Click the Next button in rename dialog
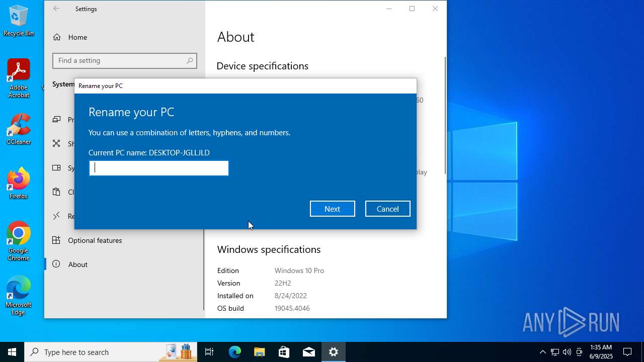 (x=332, y=209)
